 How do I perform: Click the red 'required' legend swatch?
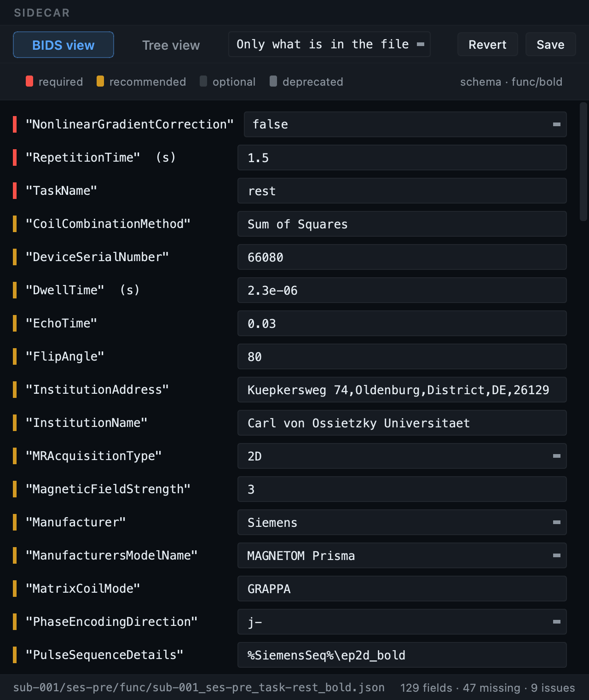(x=29, y=82)
